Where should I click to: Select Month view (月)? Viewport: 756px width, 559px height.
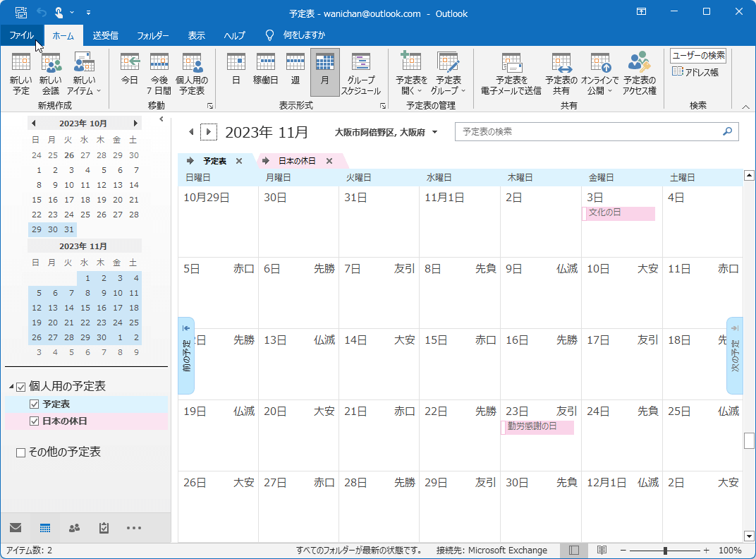tap(325, 73)
